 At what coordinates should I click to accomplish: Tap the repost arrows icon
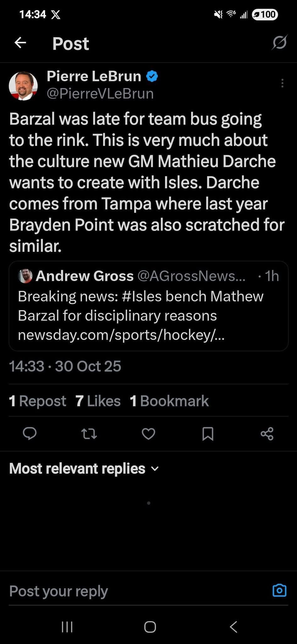tap(89, 434)
